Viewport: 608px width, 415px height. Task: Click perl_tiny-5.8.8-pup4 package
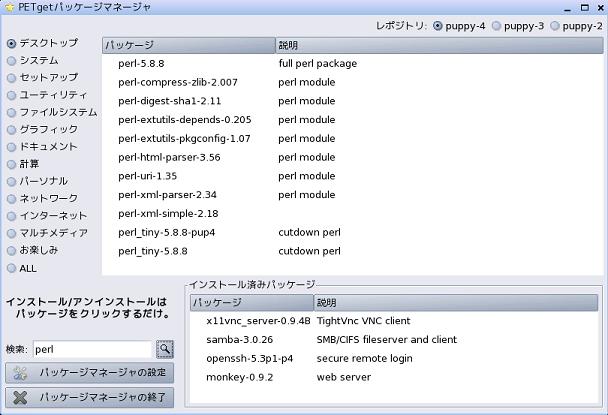pos(166,232)
